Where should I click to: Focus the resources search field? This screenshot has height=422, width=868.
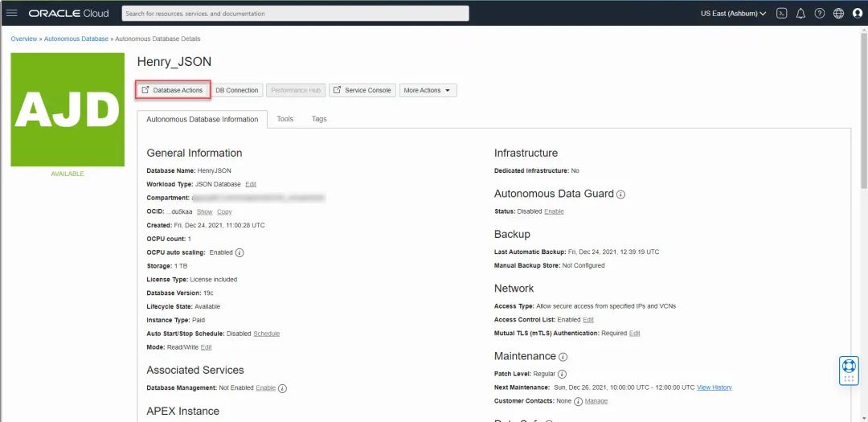pos(296,14)
